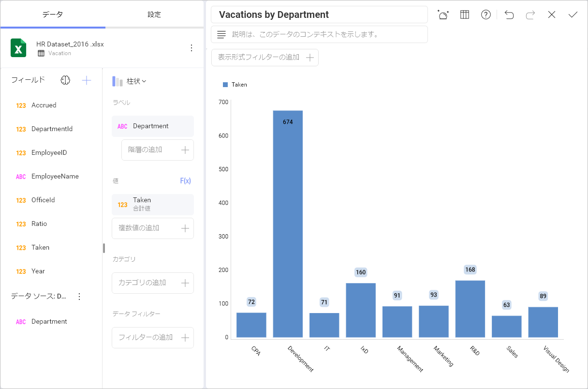Click the Marketing bar in chart
The width and height of the screenshot is (588, 389).
(434, 322)
